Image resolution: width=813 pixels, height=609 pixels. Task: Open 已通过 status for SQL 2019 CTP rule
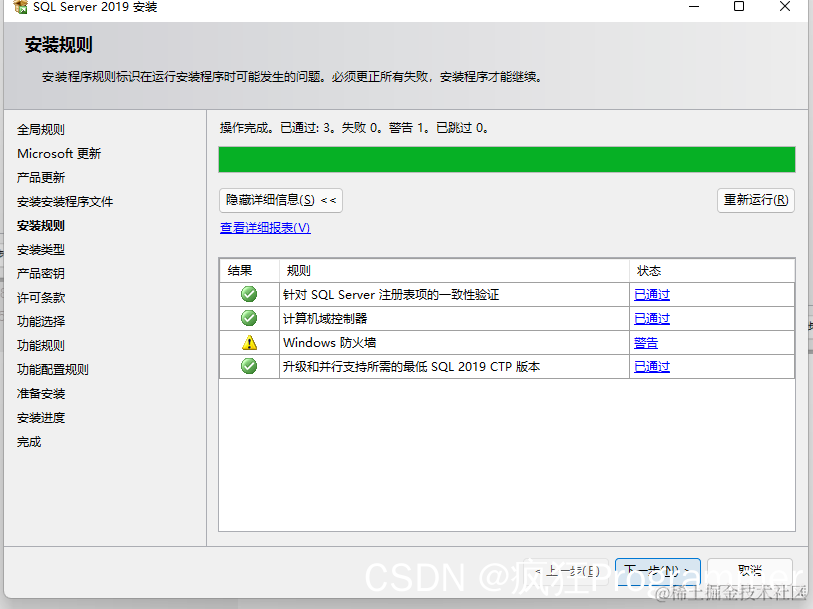(652, 366)
